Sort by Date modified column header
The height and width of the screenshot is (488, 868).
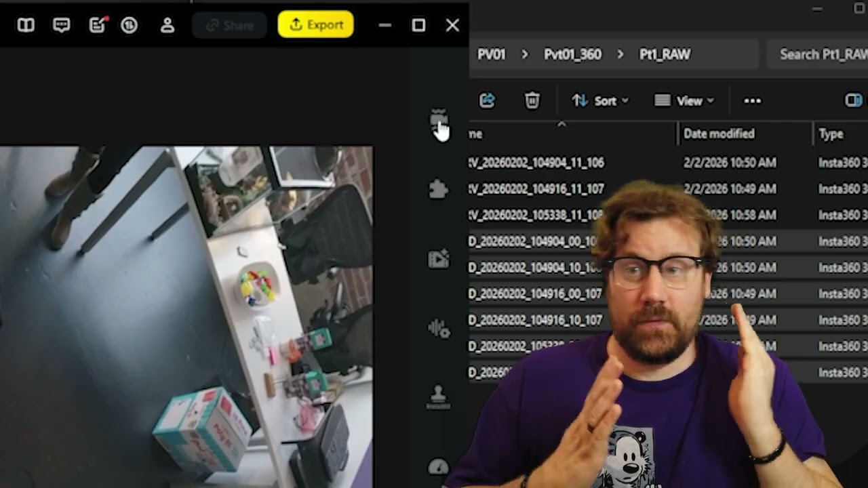[x=719, y=134]
